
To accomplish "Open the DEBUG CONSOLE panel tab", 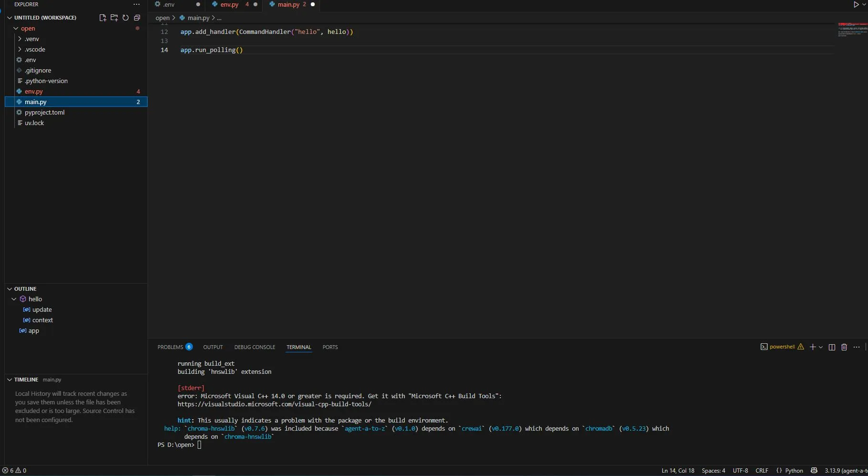I will coord(254,347).
